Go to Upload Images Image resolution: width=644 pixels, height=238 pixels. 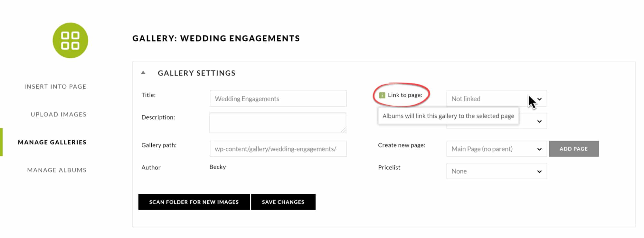point(58,114)
